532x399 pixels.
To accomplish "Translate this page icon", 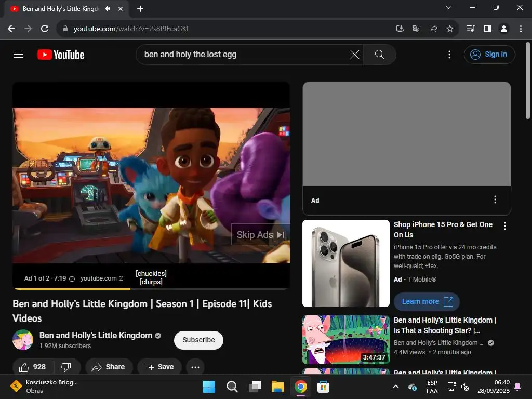I will click(x=416, y=29).
